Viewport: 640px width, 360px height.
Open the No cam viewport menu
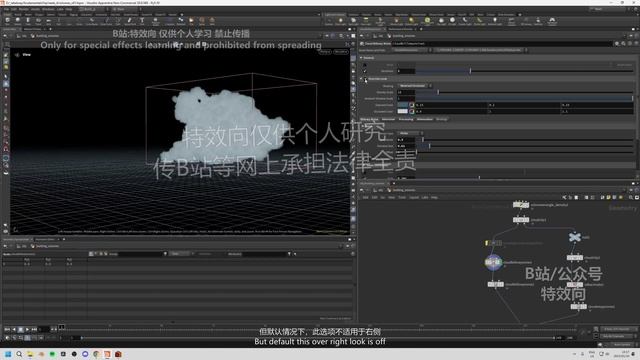(x=340, y=52)
